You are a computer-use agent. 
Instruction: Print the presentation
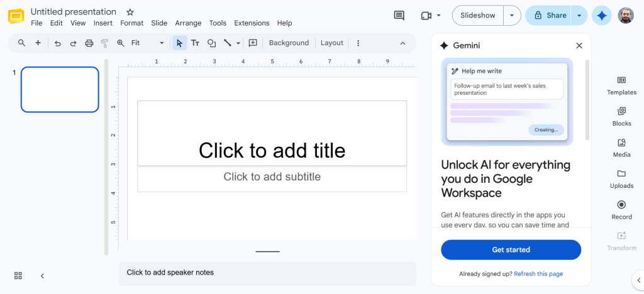coord(89,43)
